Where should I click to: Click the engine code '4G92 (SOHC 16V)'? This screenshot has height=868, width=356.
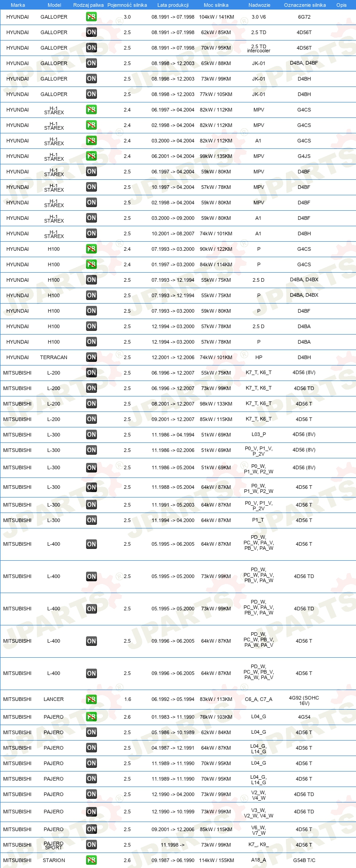(x=304, y=700)
